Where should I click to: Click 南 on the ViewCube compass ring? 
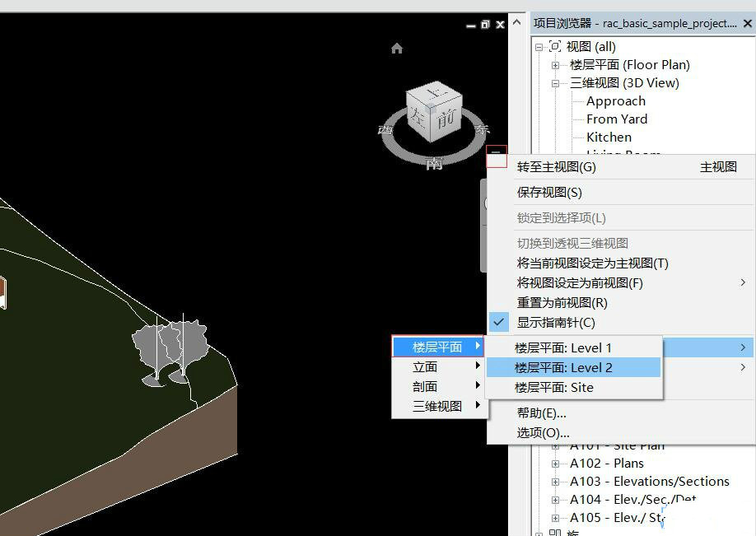(435, 165)
